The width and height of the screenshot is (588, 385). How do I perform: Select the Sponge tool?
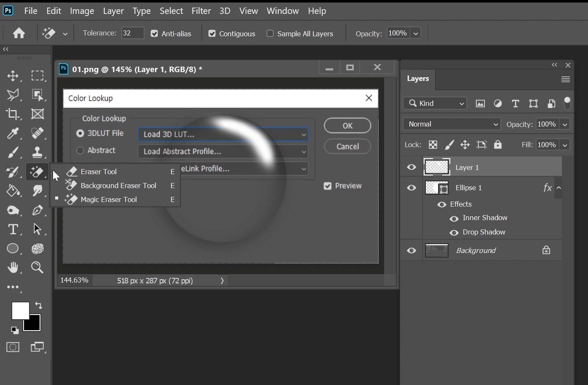[x=13, y=210]
